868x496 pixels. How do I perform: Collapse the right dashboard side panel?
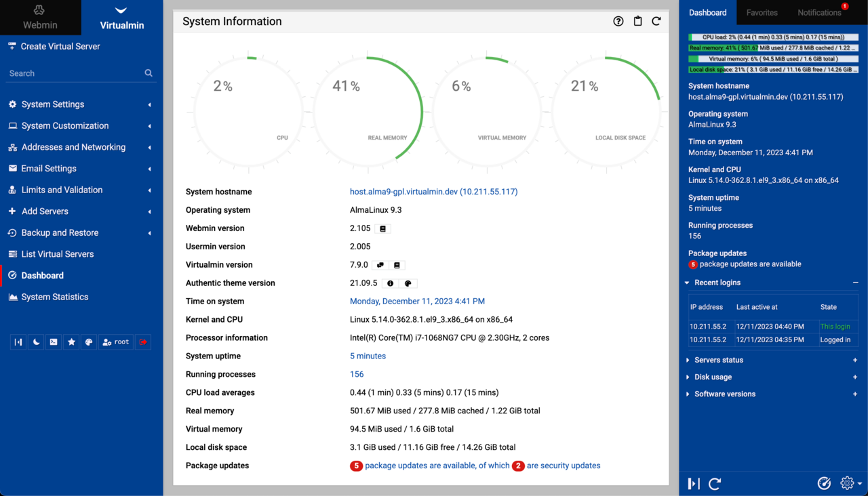[x=693, y=483]
